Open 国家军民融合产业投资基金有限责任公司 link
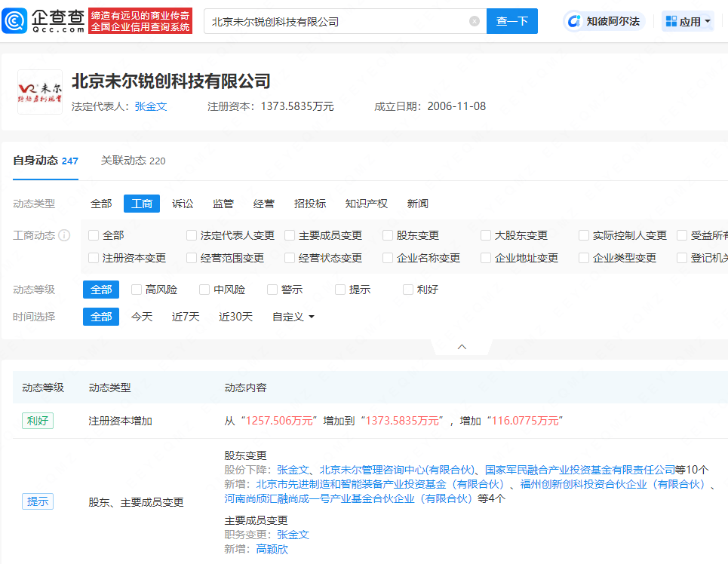728x564 pixels. click(580, 470)
